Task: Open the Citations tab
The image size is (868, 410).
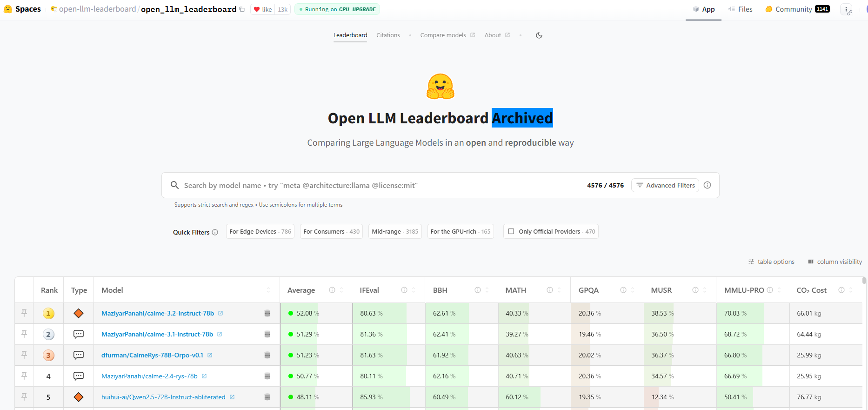Action: 388,35
